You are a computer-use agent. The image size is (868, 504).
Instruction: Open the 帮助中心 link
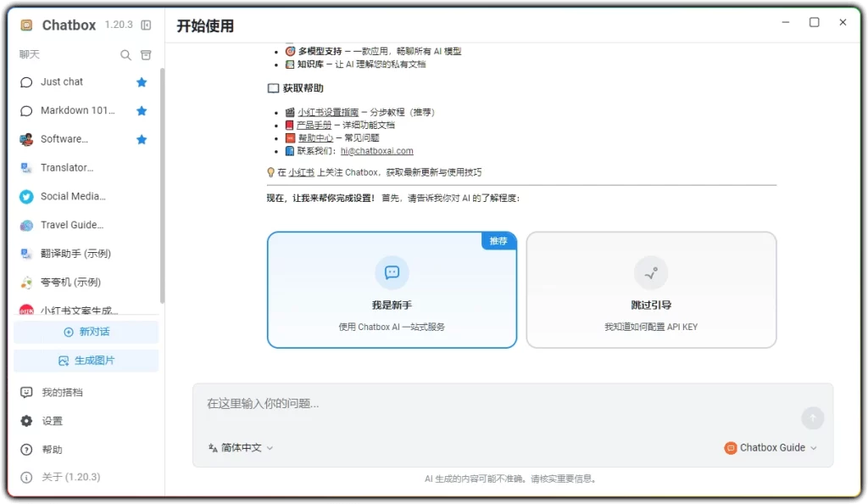315,138
